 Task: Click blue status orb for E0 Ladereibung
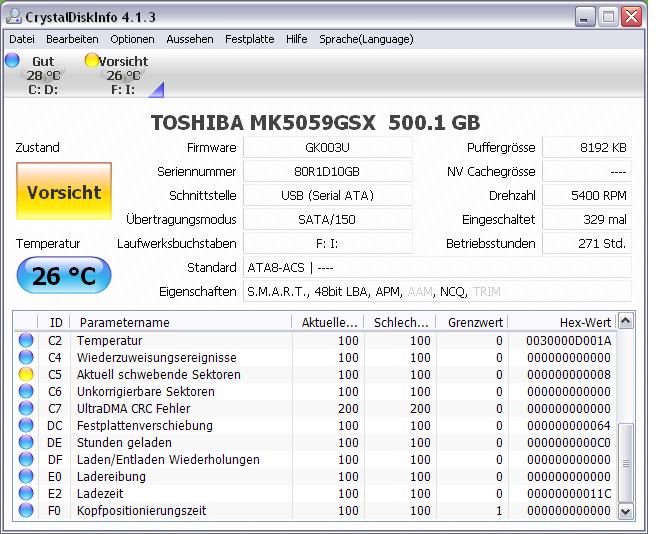click(26, 476)
